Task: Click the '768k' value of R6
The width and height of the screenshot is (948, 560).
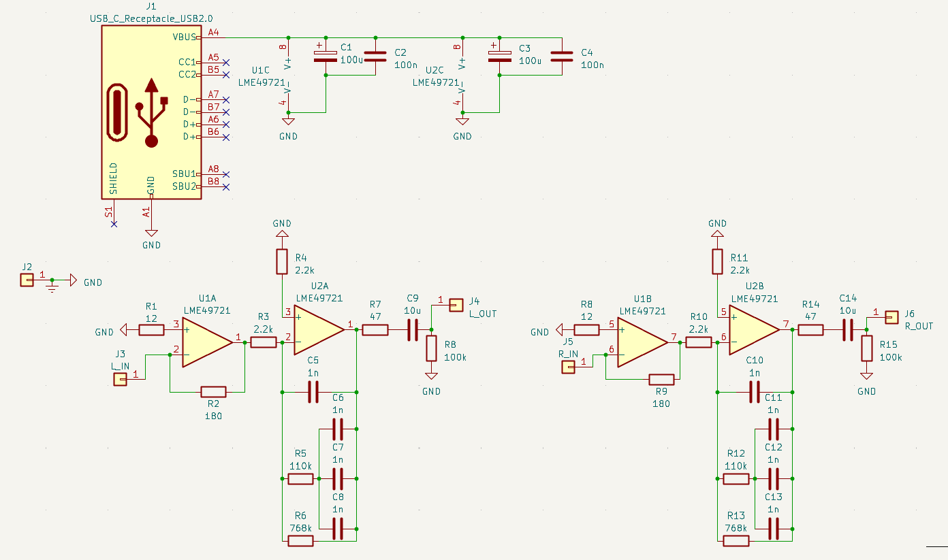Action: pyautogui.click(x=300, y=527)
